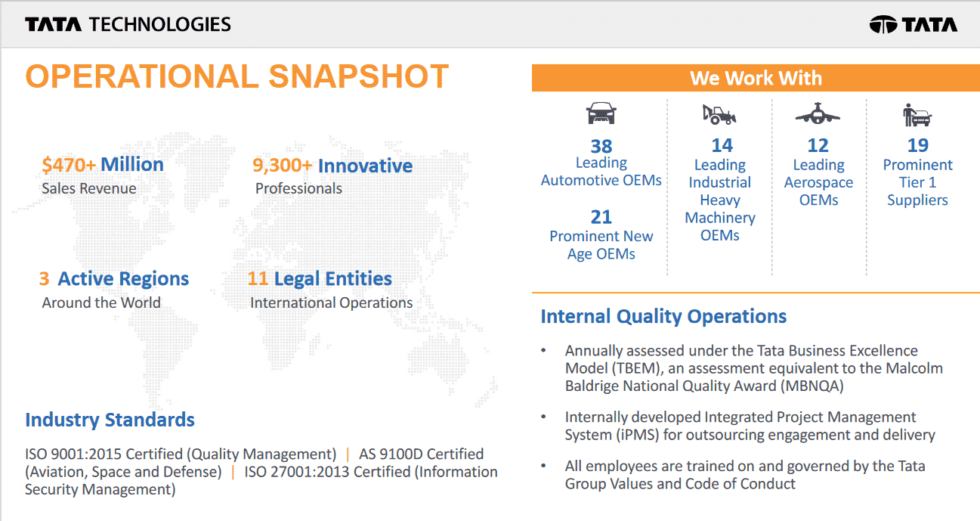The width and height of the screenshot is (980, 521).
Task: Click the number 38 under the car icon
Action: coord(601,146)
